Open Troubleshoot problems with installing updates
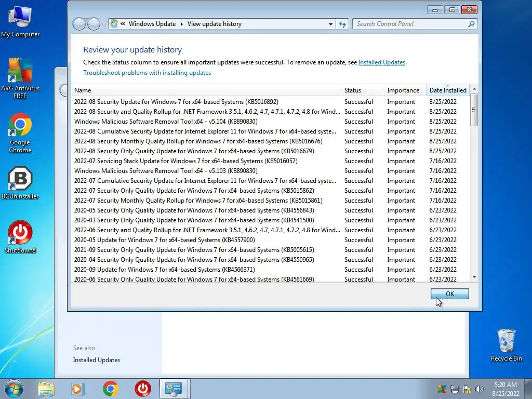This screenshot has height=399, width=532. pos(147,73)
